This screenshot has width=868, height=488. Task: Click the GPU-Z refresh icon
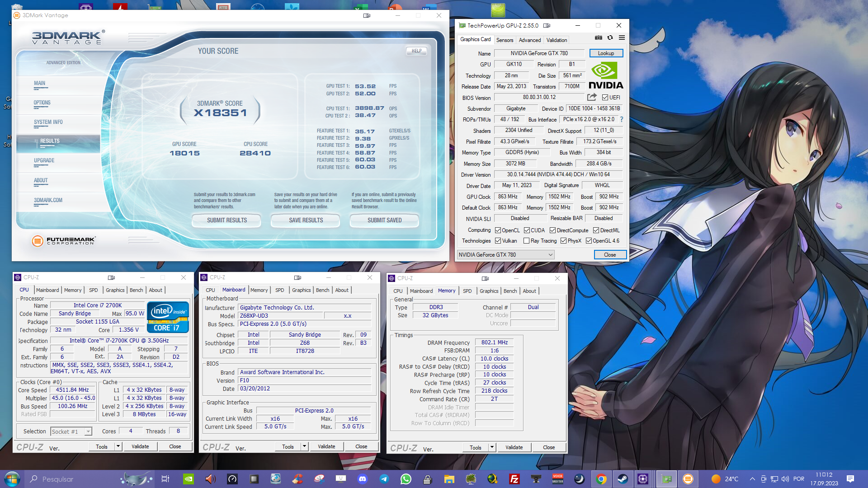pyautogui.click(x=610, y=38)
